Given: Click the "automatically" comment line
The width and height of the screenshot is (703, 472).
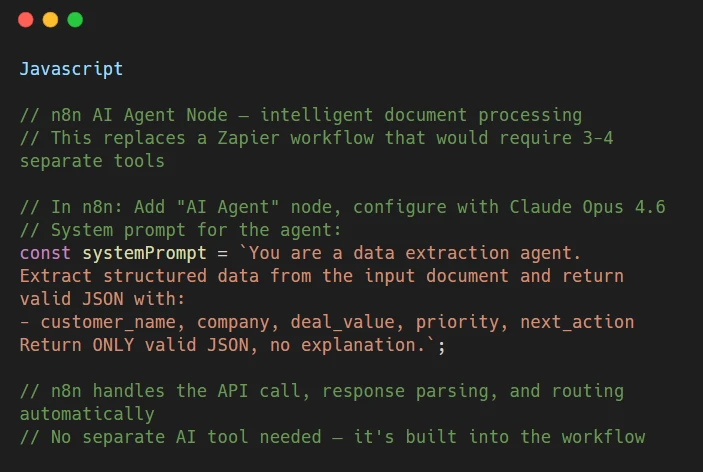Looking at the screenshot, I should (87, 414).
